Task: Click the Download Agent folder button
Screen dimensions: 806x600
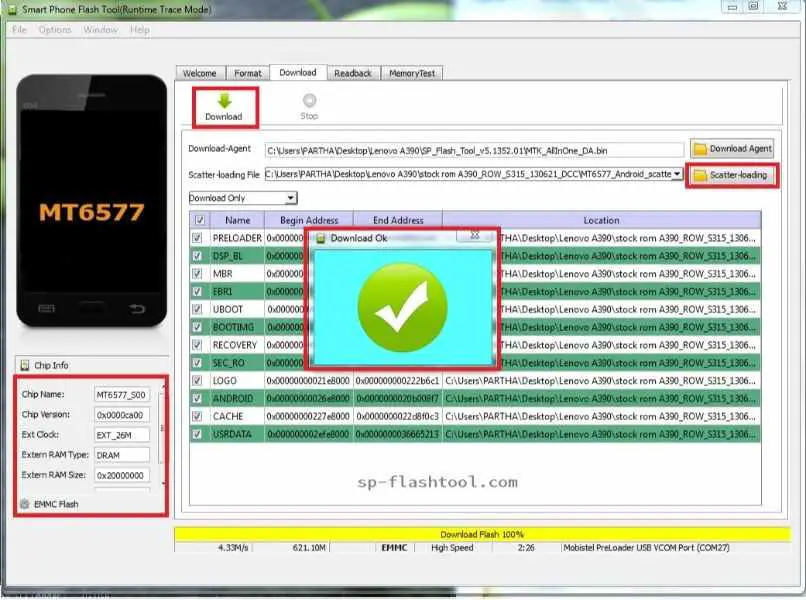Action: pos(732,149)
